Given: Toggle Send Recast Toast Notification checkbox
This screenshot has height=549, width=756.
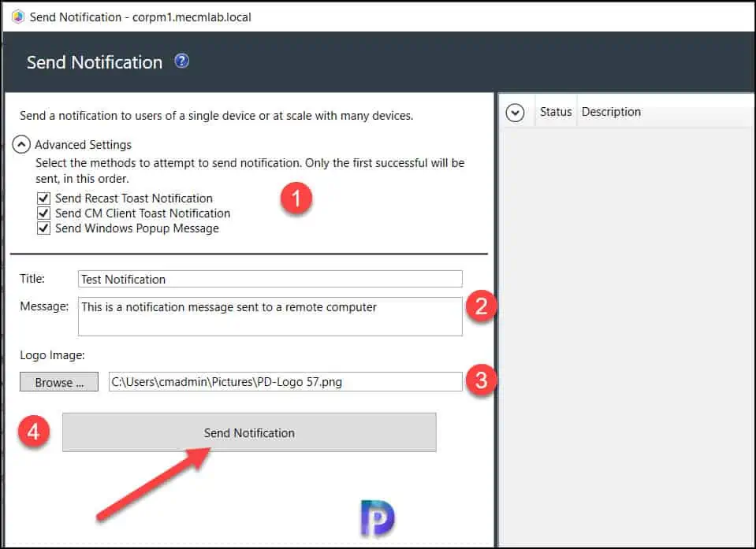Looking at the screenshot, I should click(43, 198).
